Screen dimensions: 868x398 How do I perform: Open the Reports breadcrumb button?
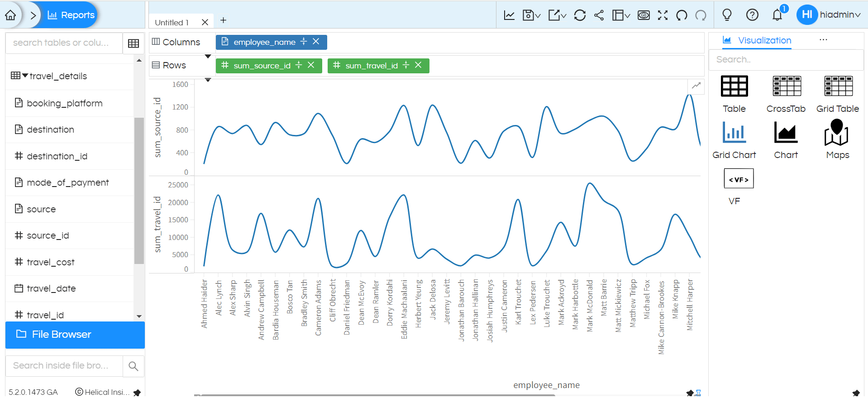[x=71, y=15]
